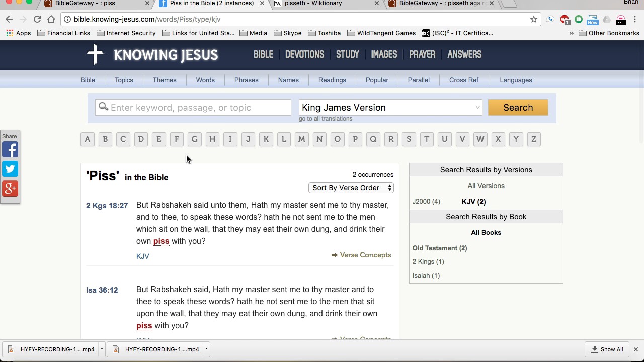
Task: Open ANSWERS in main navigation
Action: (x=464, y=54)
